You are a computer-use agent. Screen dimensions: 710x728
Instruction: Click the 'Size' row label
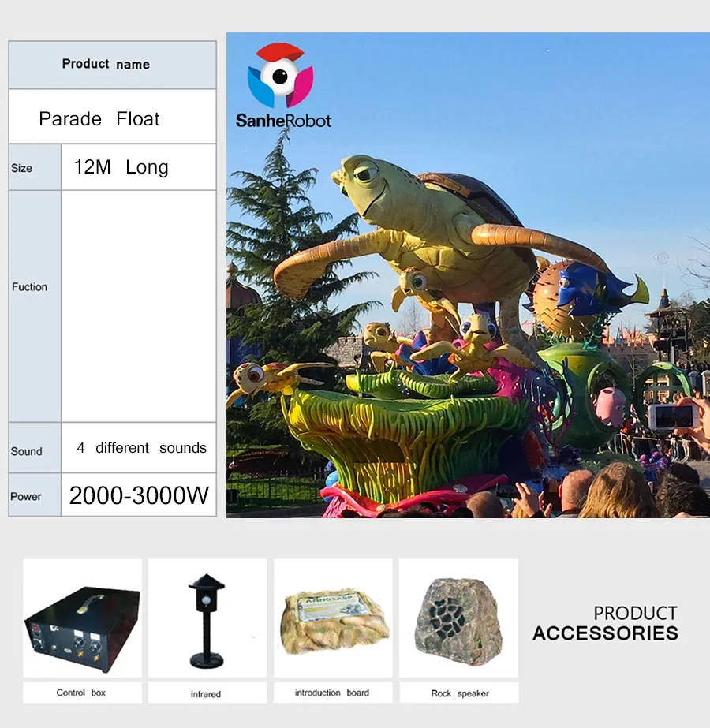click(x=35, y=167)
